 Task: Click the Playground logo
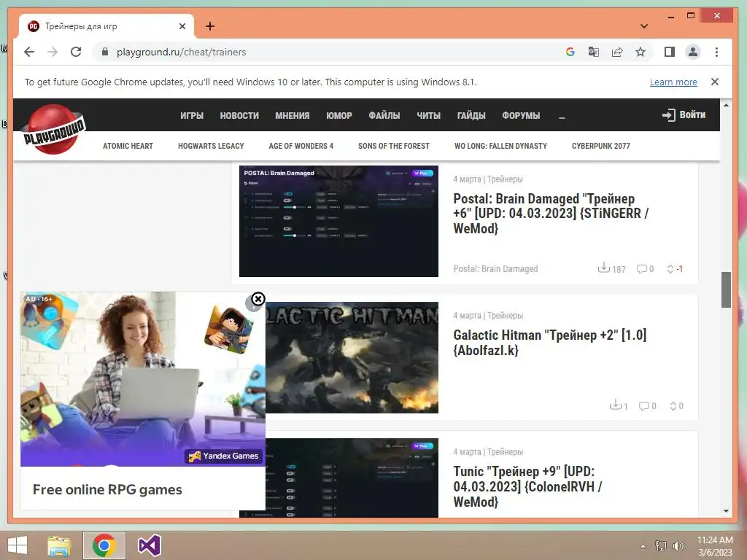54,130
